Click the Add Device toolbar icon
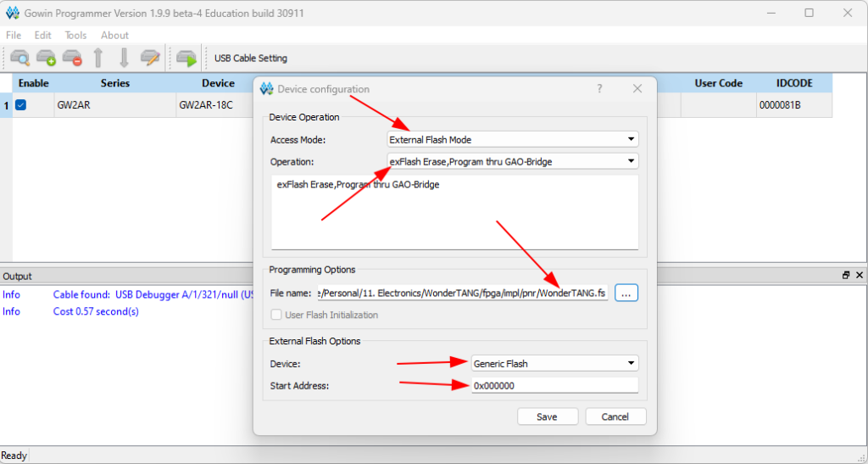The height and width of the screenshot is (464, 868). 47,58
